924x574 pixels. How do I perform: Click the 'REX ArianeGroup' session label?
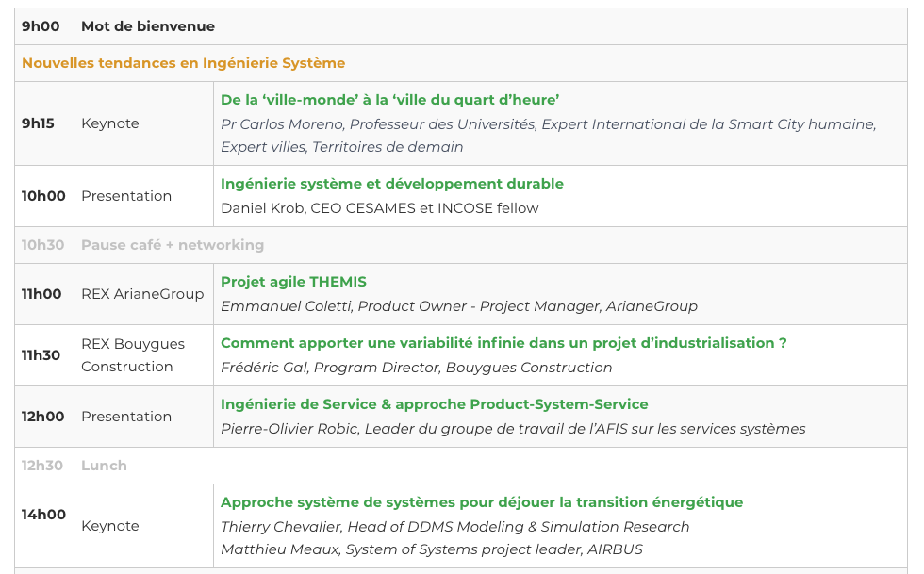coord(142,294)
